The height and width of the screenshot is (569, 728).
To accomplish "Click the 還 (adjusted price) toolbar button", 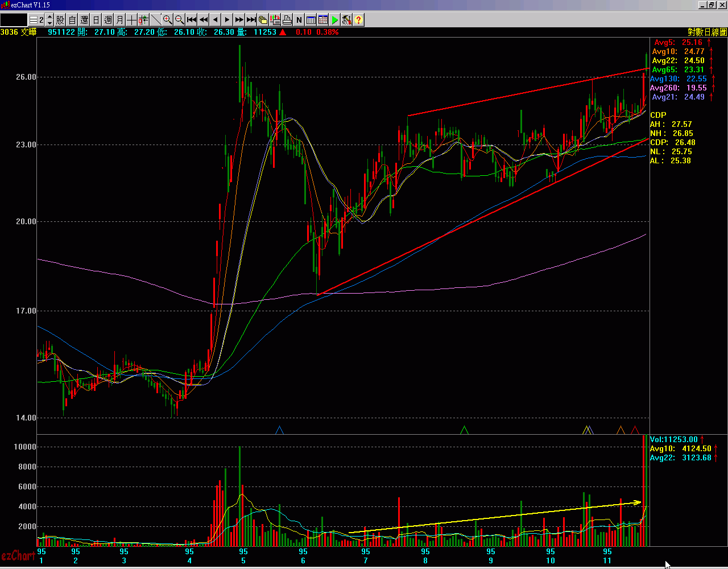I will pos(84,20).
